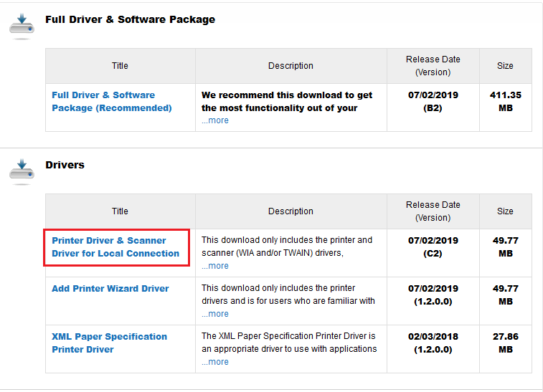The height and width of the screenshot is (392, 543).
Task: Open the Add Printer Wizard Driver link
Action: coord(110,288)
